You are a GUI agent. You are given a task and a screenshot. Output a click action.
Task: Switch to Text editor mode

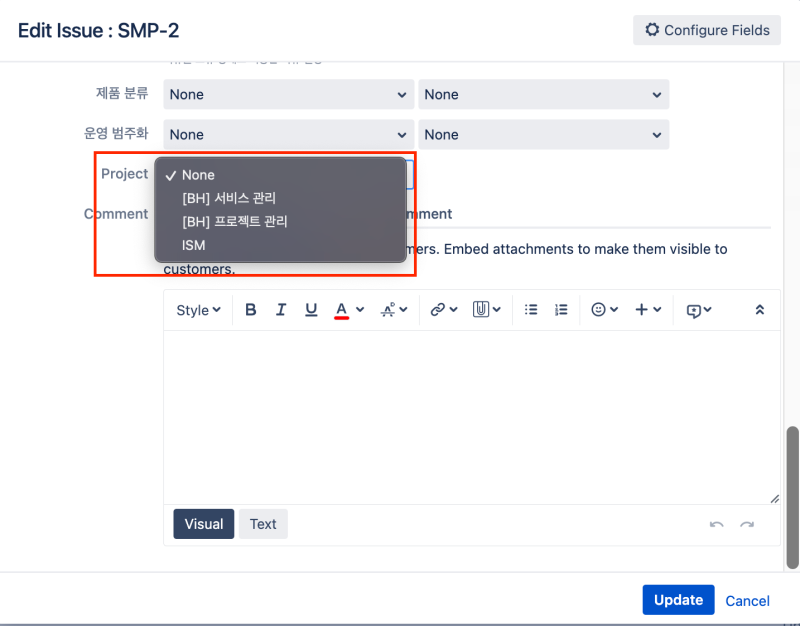(x=263, y=524)
